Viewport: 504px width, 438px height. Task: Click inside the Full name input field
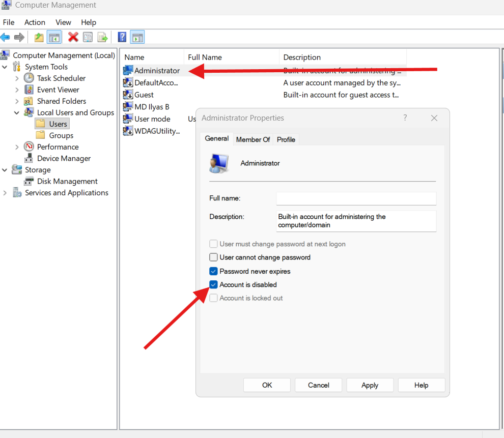click(356, 198)
